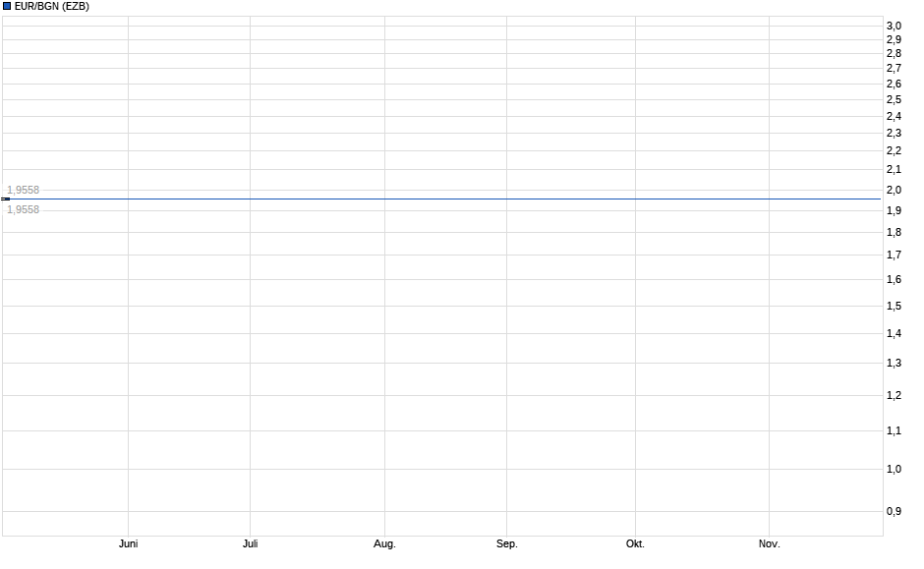Click the lower 1,9558 price label
The image size is (924, 569).
click(x=23, y=208)
